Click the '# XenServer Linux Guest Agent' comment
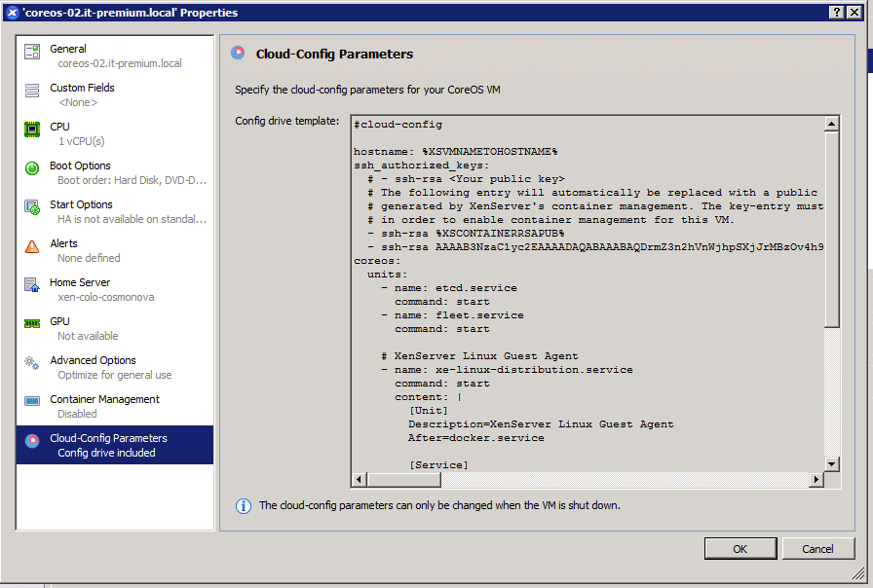This screenshot has width=873, height=588. pos(479,356)
